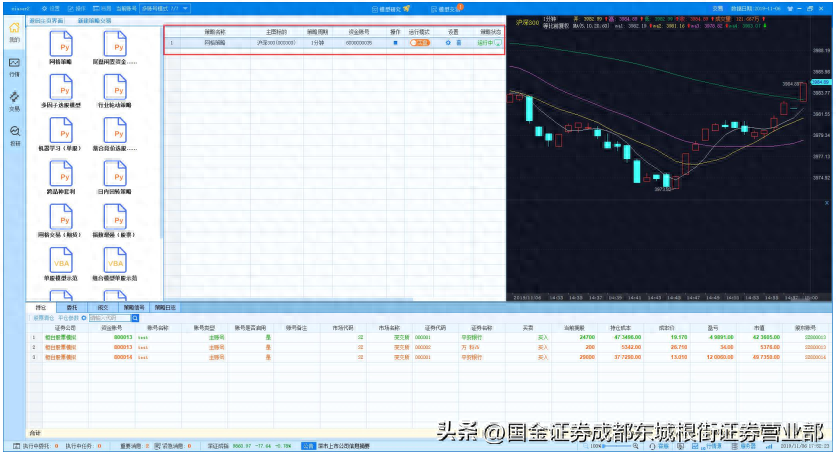
Task: Click the 资金账号 header in strategy table
Action: click(359, 32)
